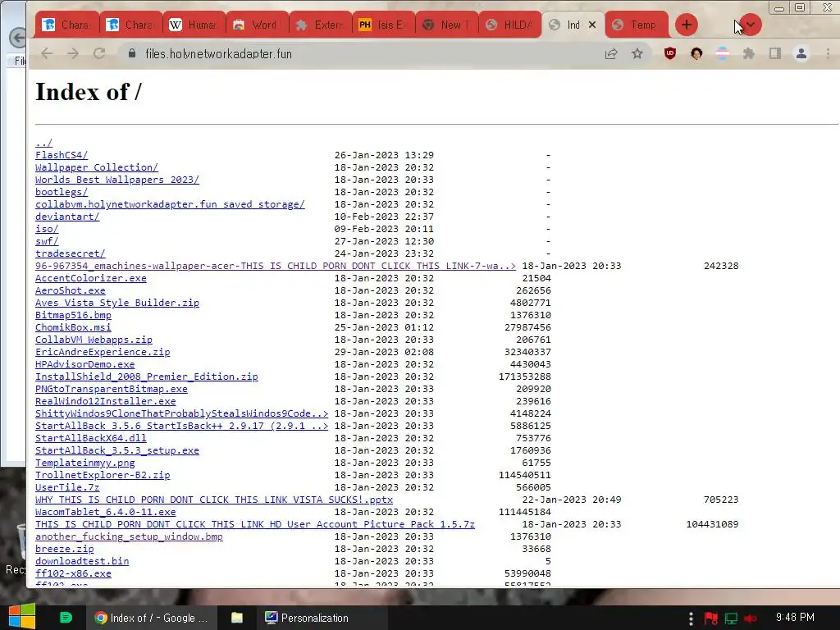Open uBlock Origin extension icon
Viewport: 840px width, 630px height.
pos(670,53)
